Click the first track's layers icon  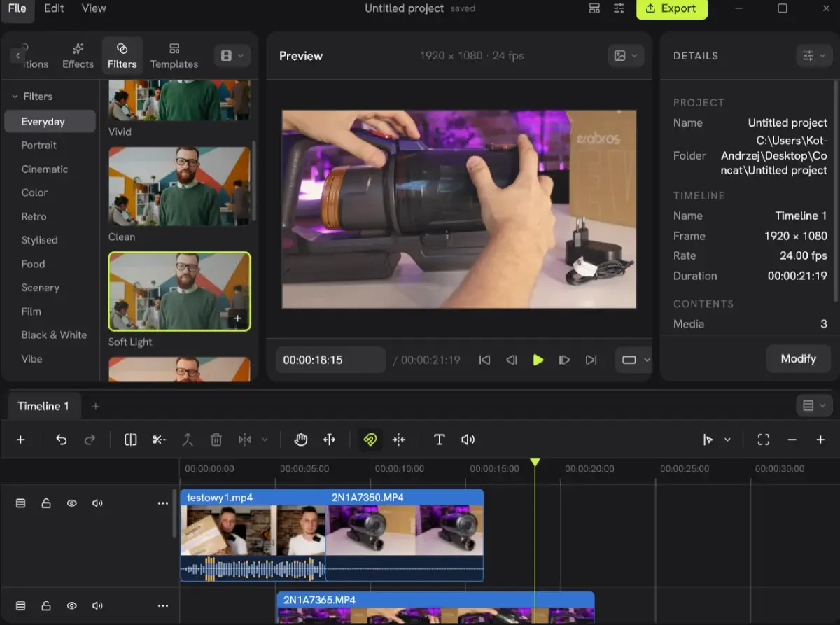(x=20, y=503)
